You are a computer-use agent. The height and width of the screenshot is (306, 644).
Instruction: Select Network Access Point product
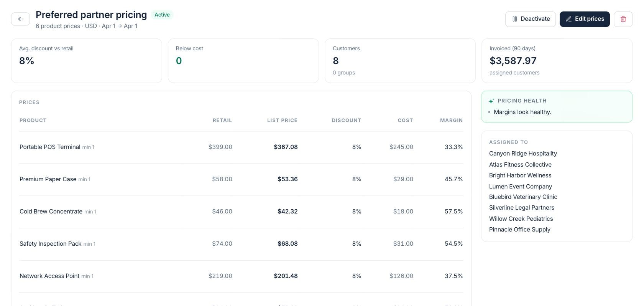(x=49, y=276)
